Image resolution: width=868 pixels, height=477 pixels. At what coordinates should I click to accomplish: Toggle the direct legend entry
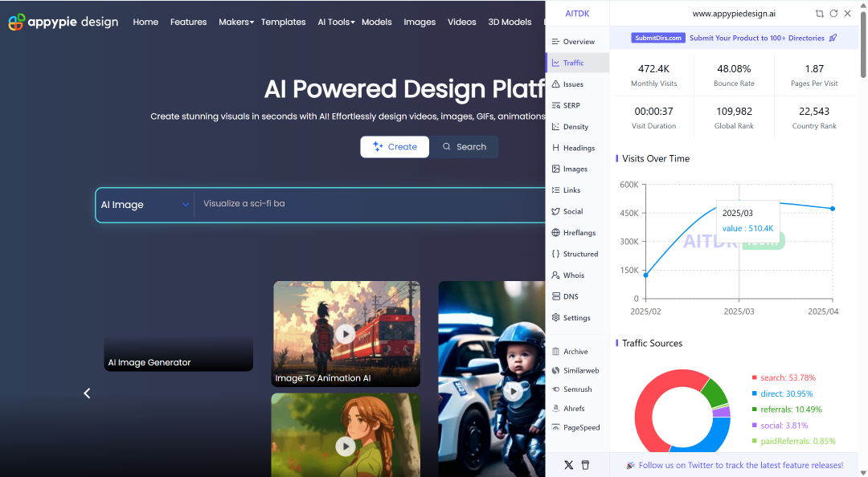(782, 393)
